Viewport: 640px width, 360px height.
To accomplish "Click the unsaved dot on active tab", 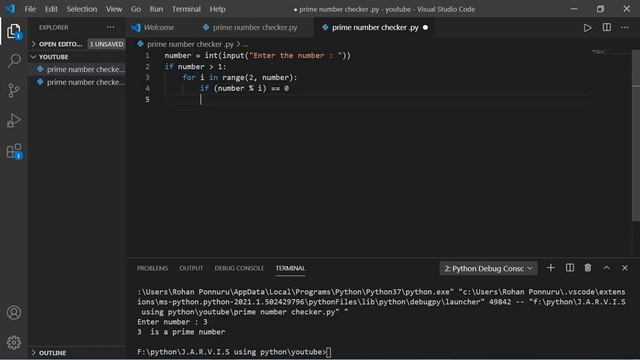I will [x=425, y=27].
